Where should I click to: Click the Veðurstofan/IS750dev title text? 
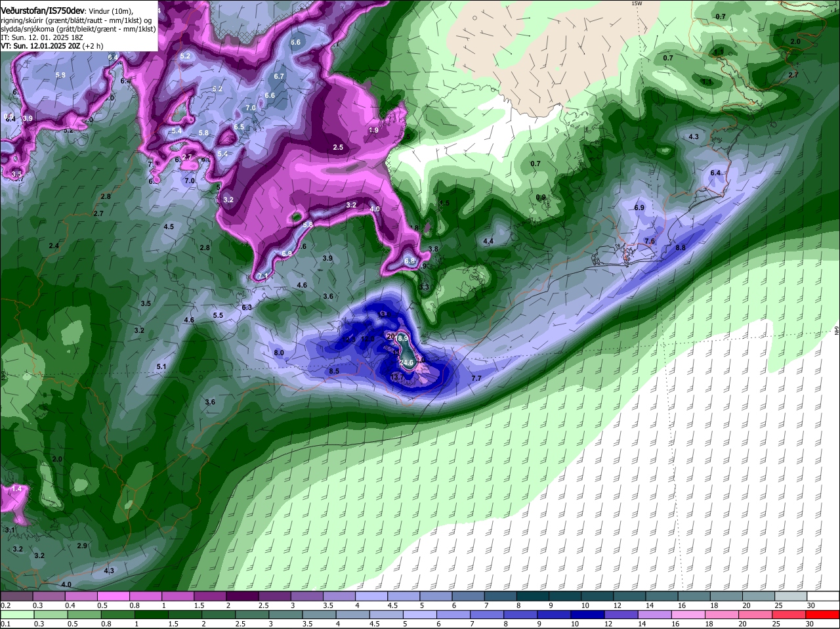pos(43,10)
